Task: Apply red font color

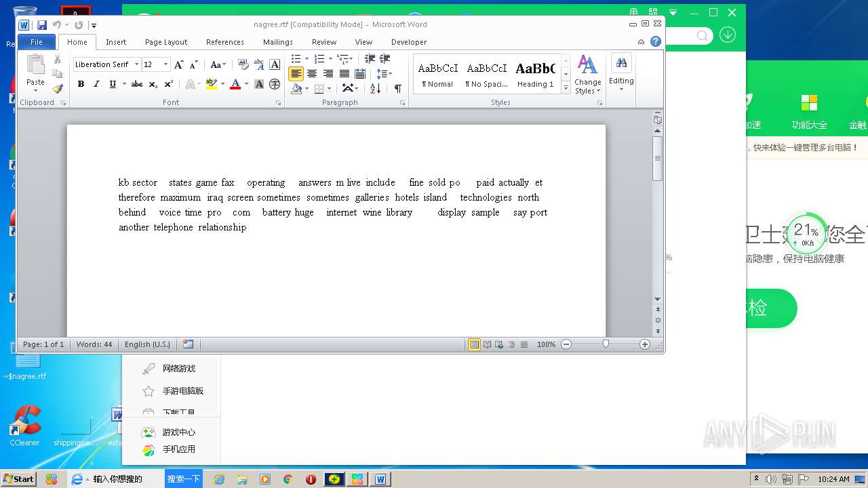Action: click(x=235, y=84)
